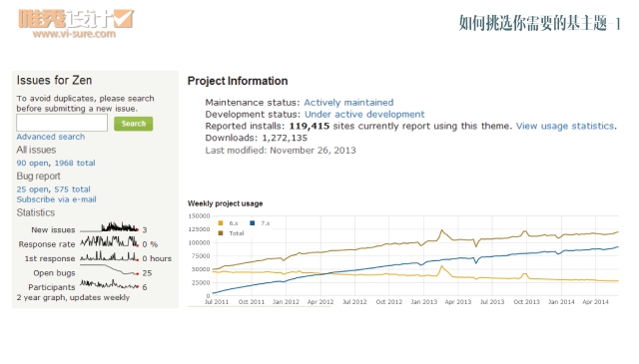Screen dimensions: 639x364
Task: Click the Open bugs sparkline graph
Action: point(109,269)
